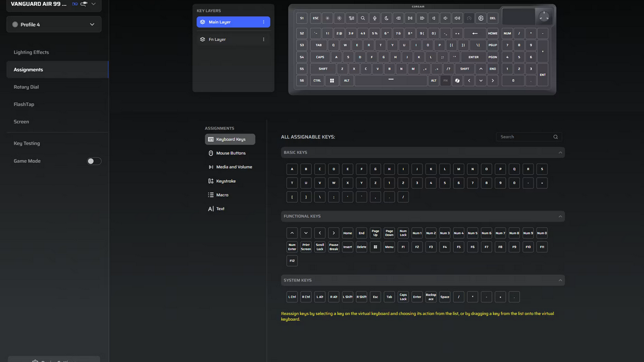The image size is (644, 362).
Task: Click the Windows key in the Functional Keys list
Action: pyautogui.click(x=375, y=247)
